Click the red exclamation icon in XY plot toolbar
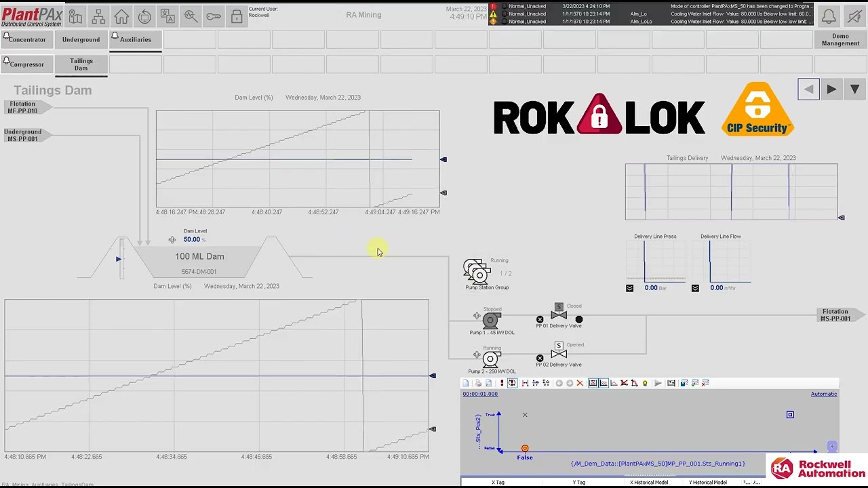The height and width of the screenshot is (488, 868). (x=502, y=383)
